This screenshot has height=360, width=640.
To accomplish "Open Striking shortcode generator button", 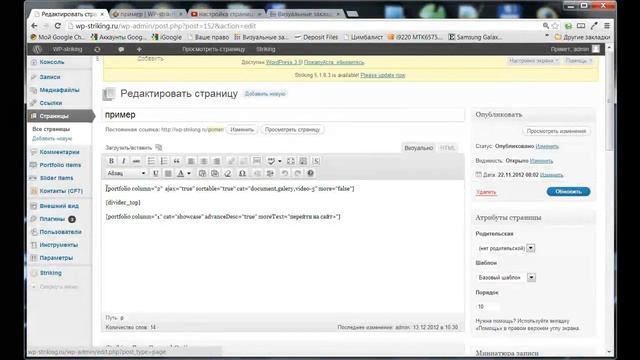I will pyautogui.click(x=316, y=161).
